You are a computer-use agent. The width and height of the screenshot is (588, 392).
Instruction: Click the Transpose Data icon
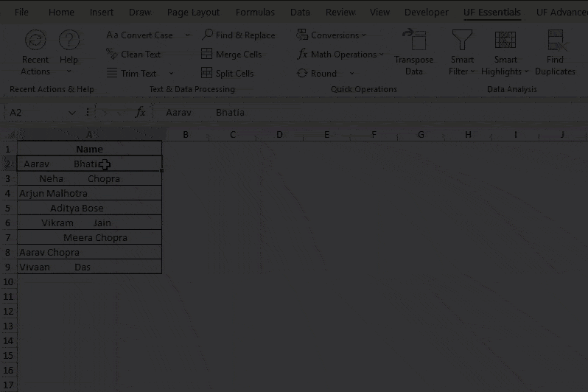(414, 40)
